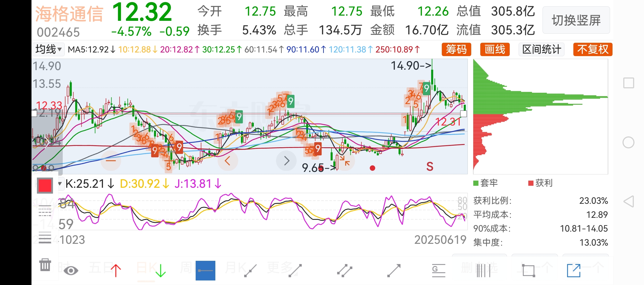This screenshot has width=644, height=285.
Task: Tap the left handle of the horizontal line
Action: pos(34,114)
